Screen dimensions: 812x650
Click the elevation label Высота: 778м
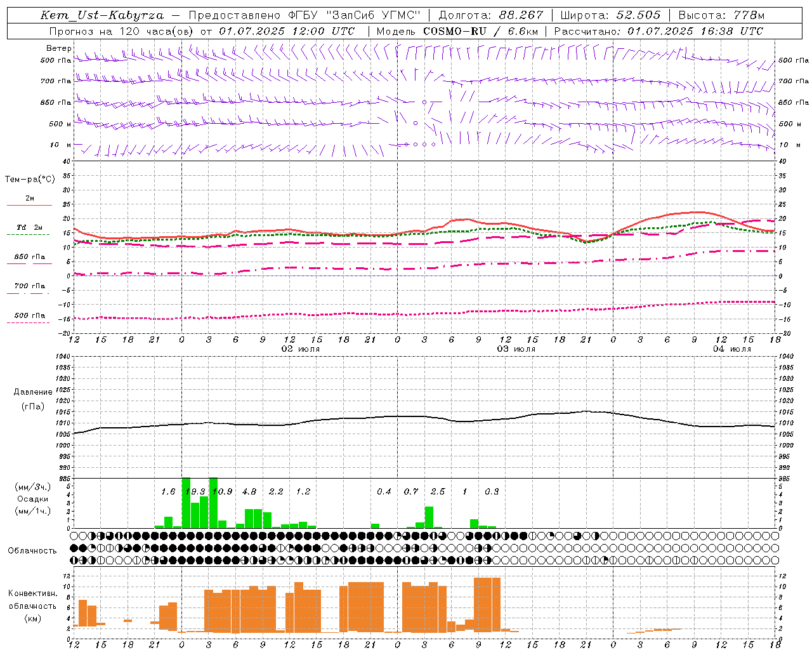click(721, 15)
